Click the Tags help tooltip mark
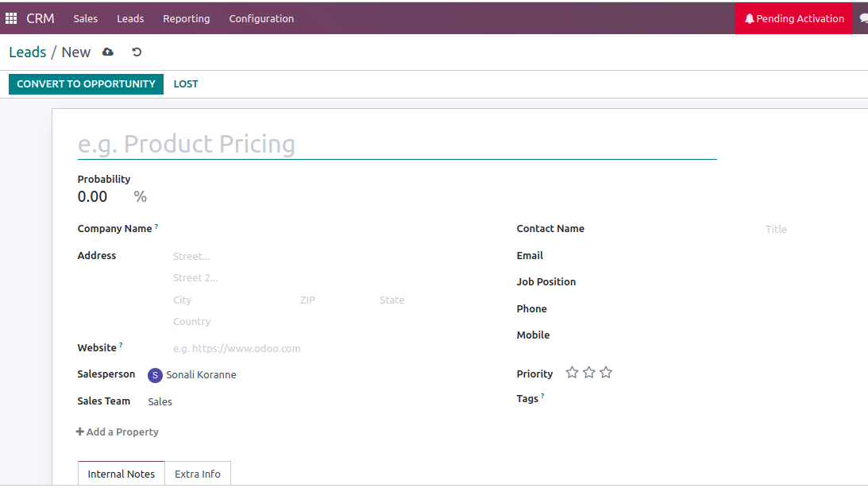This screenshot has height=488, width=868. click(542, 396)
